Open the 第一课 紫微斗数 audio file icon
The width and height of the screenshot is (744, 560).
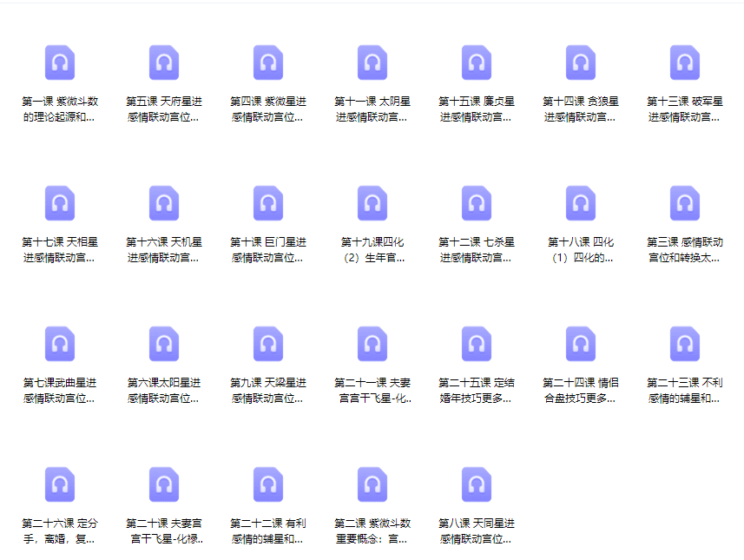(x=60, y=63)
